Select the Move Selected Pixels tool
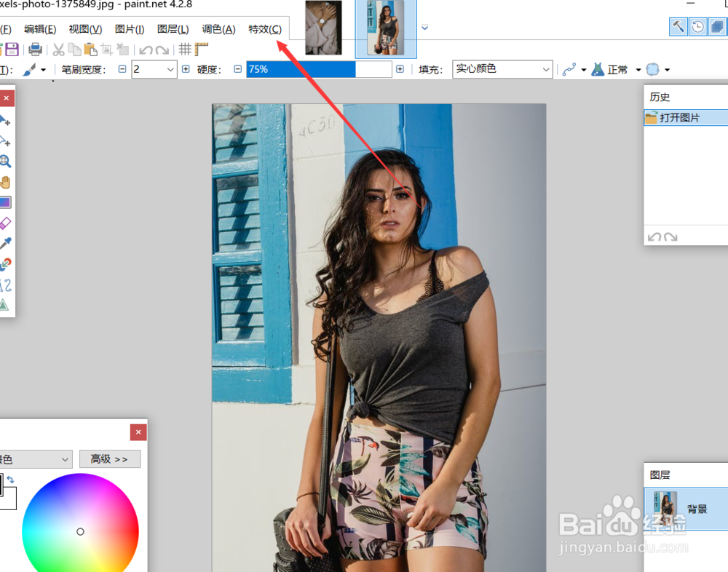The width and height of the screenshot is (728, 572). click(x=5, y=121)
